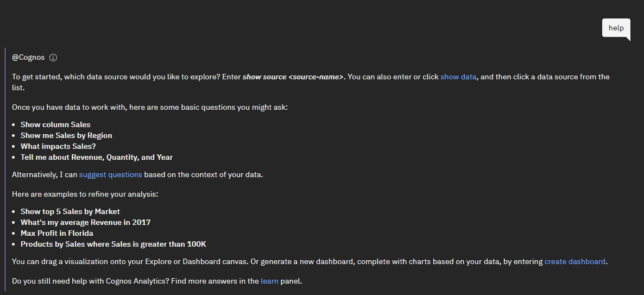
Task: Select 'Tell me about Revenue, Quantity, and Year'
Action: point(97,158)
